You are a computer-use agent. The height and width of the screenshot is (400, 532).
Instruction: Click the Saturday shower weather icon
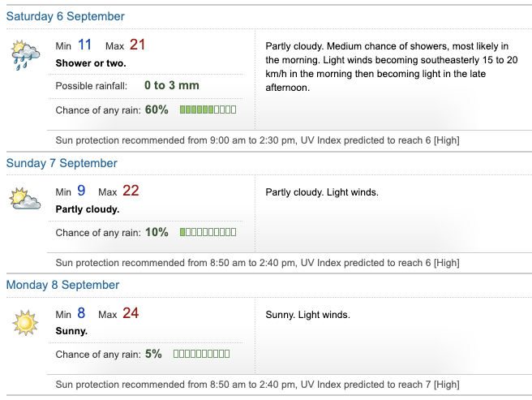(x=25, y=55)
